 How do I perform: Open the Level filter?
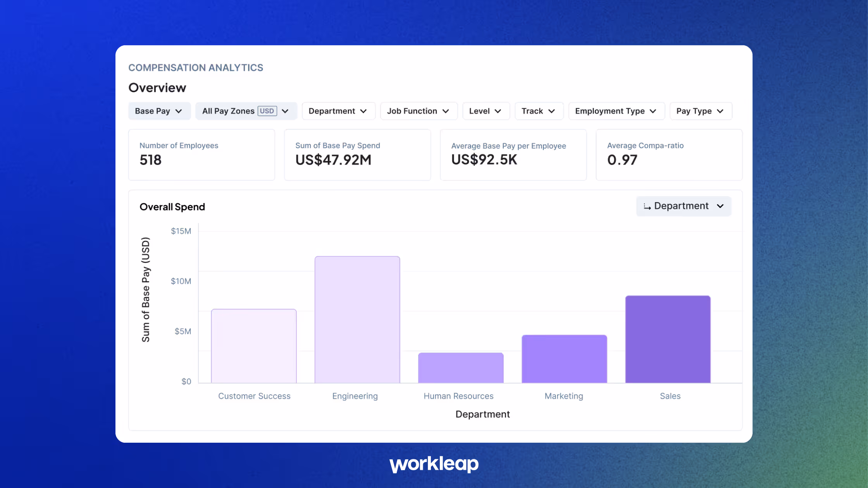pyautogui.click(x=486, y=111)
